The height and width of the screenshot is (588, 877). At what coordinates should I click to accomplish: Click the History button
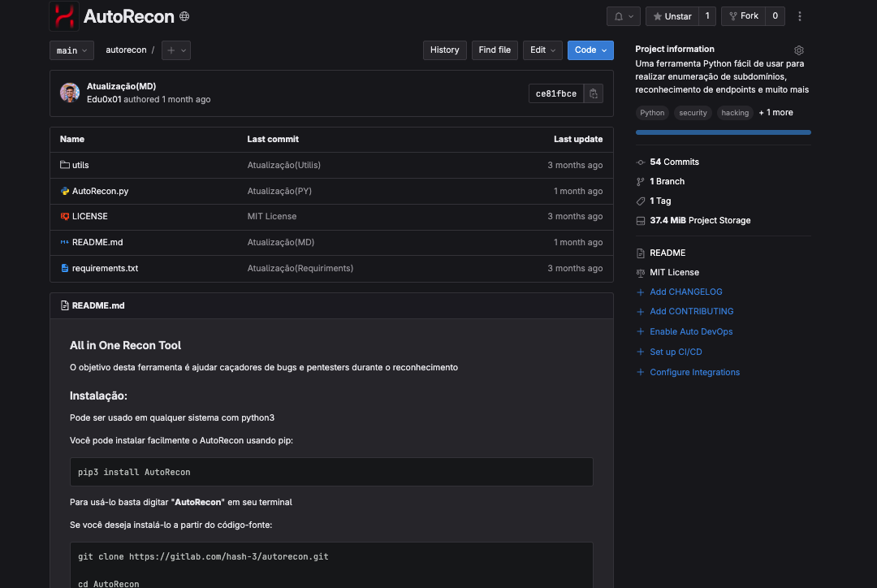coord(444,50)
